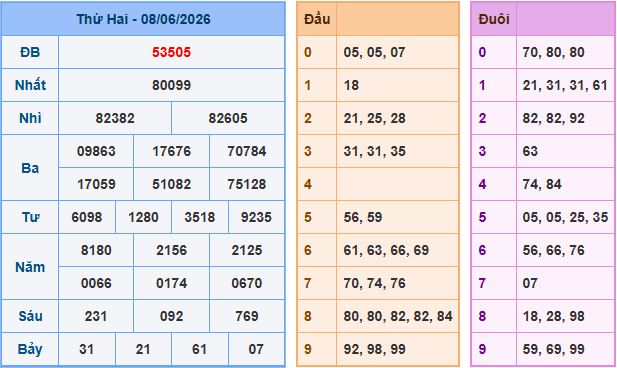Image resolution: width=617 pixels, height=368 pixels.
Task: Select the Nhất prize number 80099
Action: (172, 85)
